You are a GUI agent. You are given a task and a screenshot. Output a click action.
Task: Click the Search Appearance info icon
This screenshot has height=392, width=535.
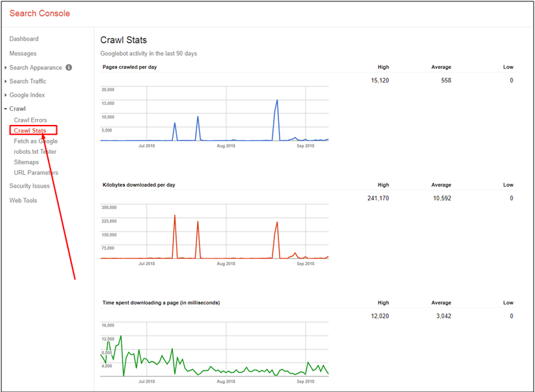pos(69,67)
